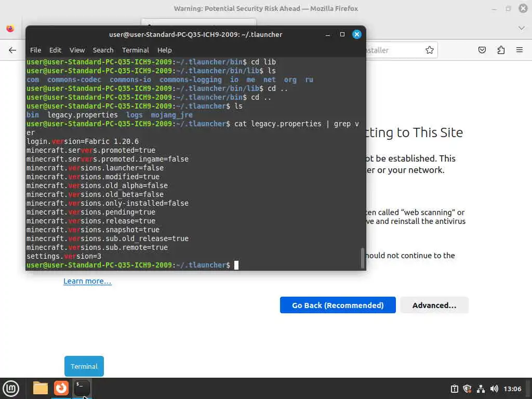
Task: Click commons-logging directory name
Action: (190, 79)
